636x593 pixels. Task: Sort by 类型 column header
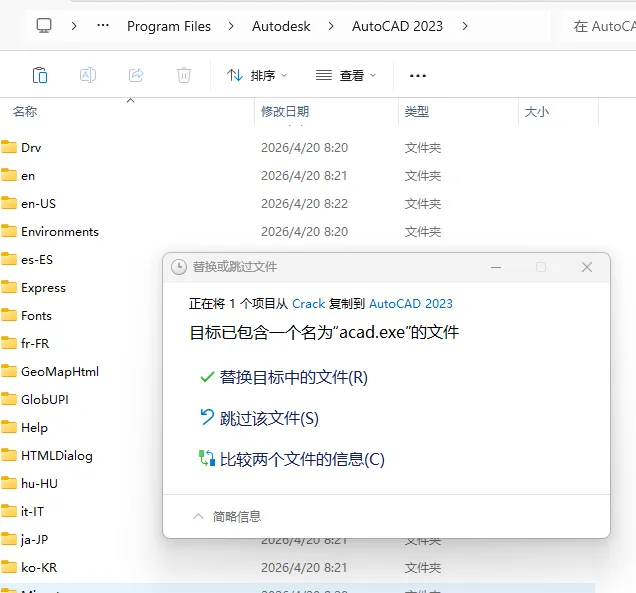[417, 112]
